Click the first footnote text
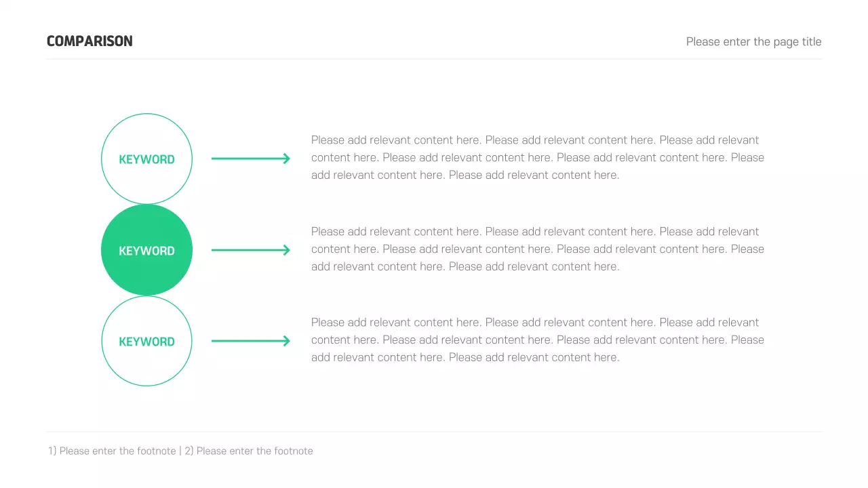The height and width of the screenshot is (488, 868). 112,451
